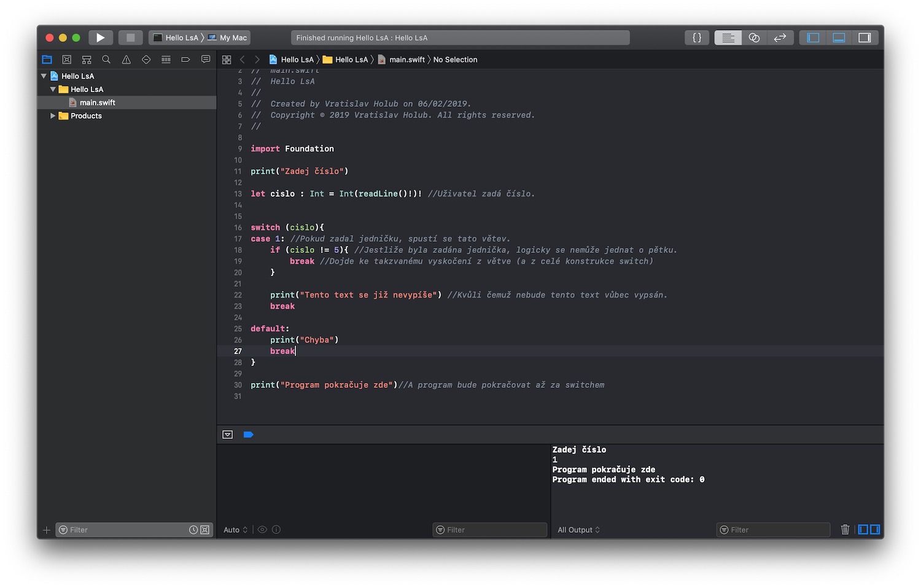Click the Hello LsA folder in the jump bar
This screenshot has width=921, height=588.
click(345, 60)
